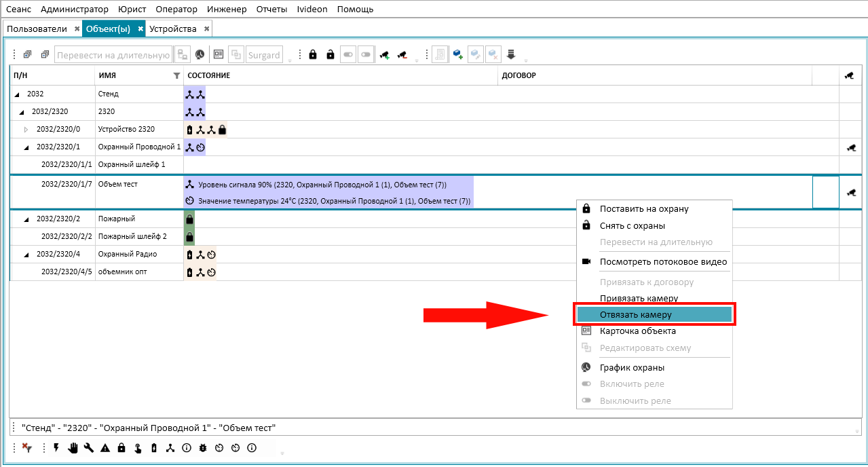Close the Пользователи tab
This screenshot has width=868, height=467.
pos(77,29)
